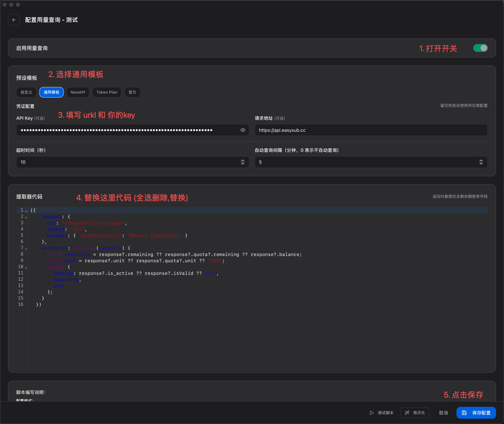Click the 取消 button
Viewport: 504px width, 424px height.
(x=443, y=413)
